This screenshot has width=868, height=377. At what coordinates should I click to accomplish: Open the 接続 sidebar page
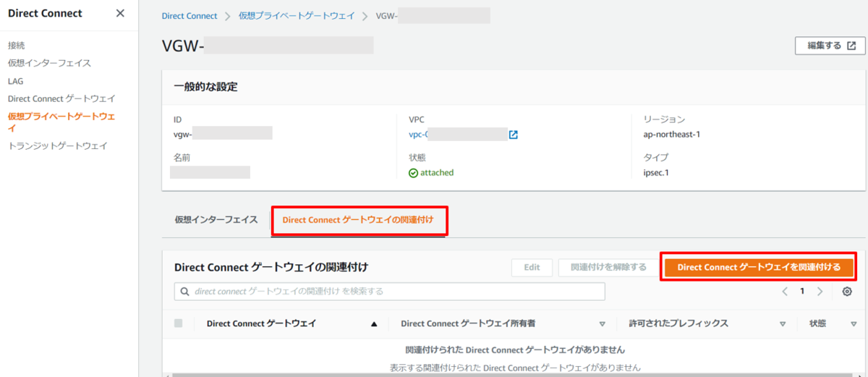[x=16, y=45]
